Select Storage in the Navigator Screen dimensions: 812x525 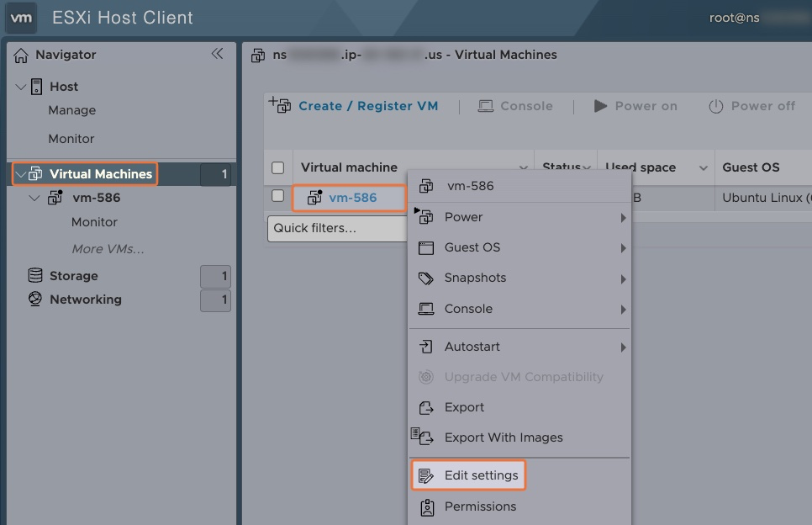coord(73,276)
